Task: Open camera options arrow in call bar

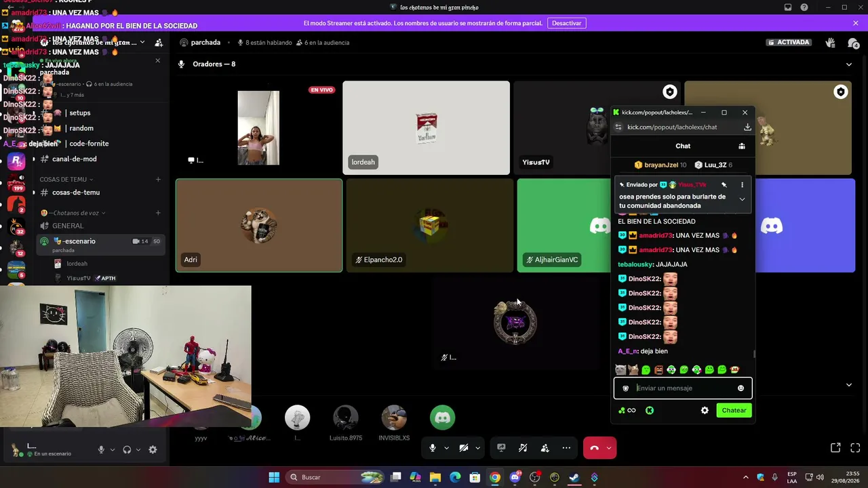Action: pyautogui.click(x=477, y=448)
